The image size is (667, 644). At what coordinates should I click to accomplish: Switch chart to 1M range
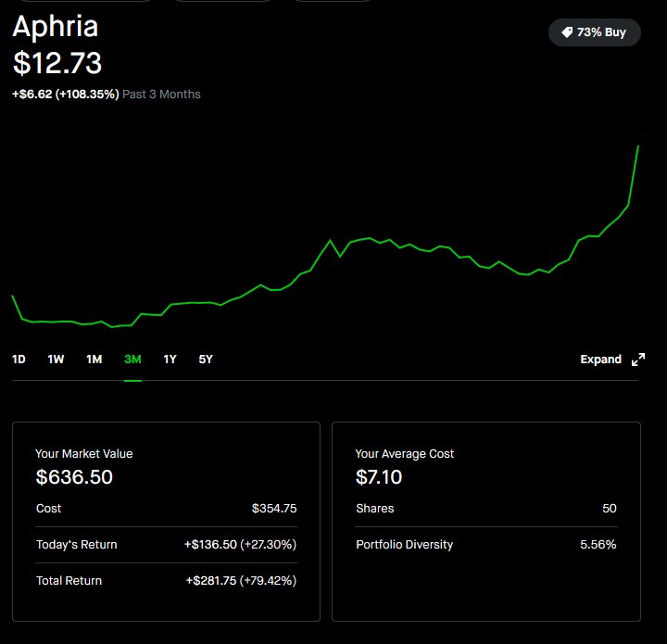pos(94,360)
